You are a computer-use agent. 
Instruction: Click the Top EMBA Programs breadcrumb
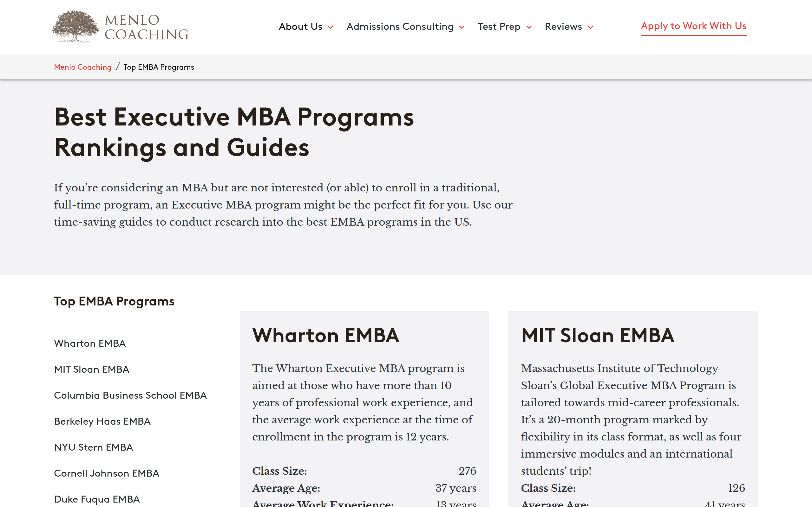[x=159, y=67]
